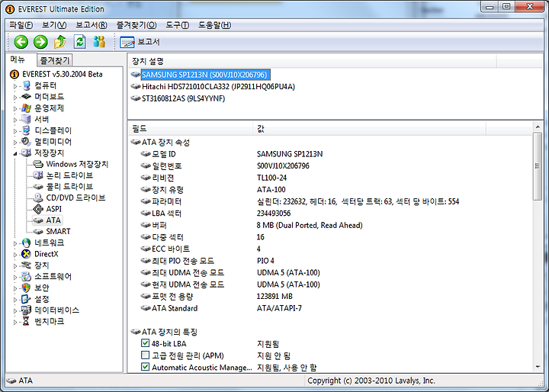Image resolution: width=549 pixels, height=392 pixels.
Task: Expand the 디스플레이 tree node
Action: 15,130
